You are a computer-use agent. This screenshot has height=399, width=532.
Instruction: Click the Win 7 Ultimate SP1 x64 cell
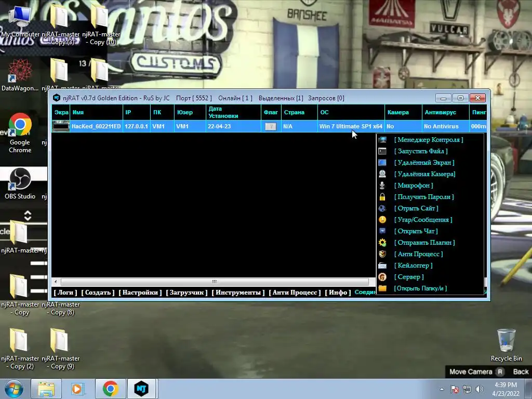click(351, 126)
